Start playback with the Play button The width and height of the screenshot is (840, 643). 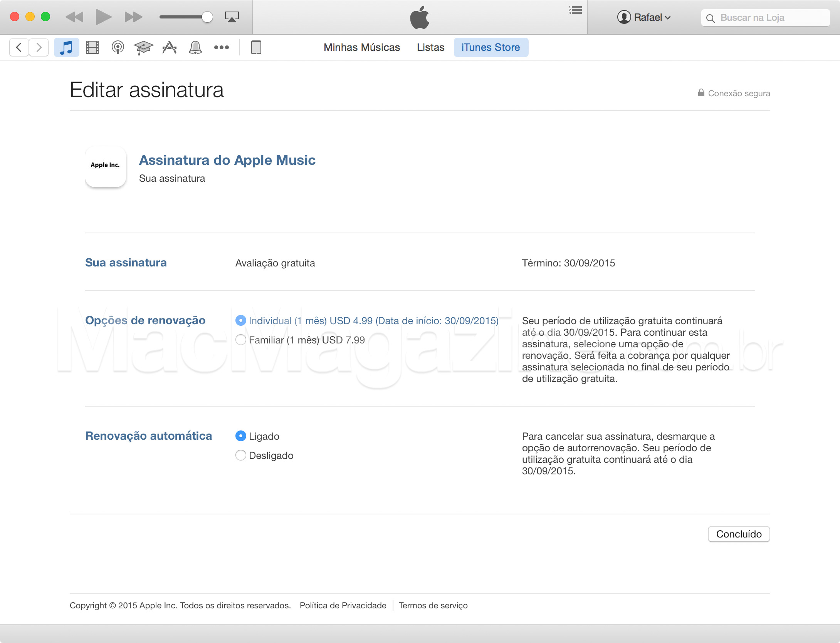tap(103, 17)
